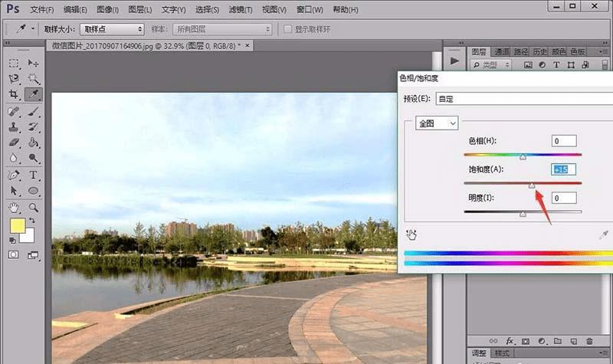The height and width of the screenshot is (364, 613).
Task: Delete layer with the trash icon
Action: click(588, 340)
